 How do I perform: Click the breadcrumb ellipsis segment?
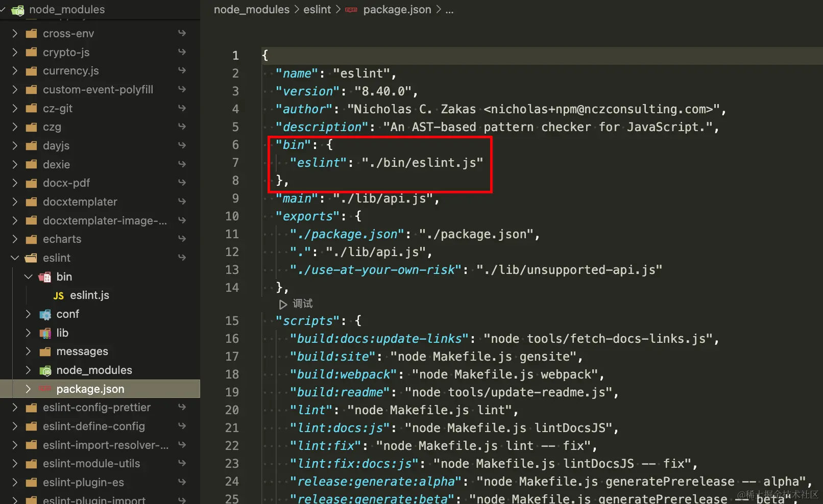coord(449,10)
